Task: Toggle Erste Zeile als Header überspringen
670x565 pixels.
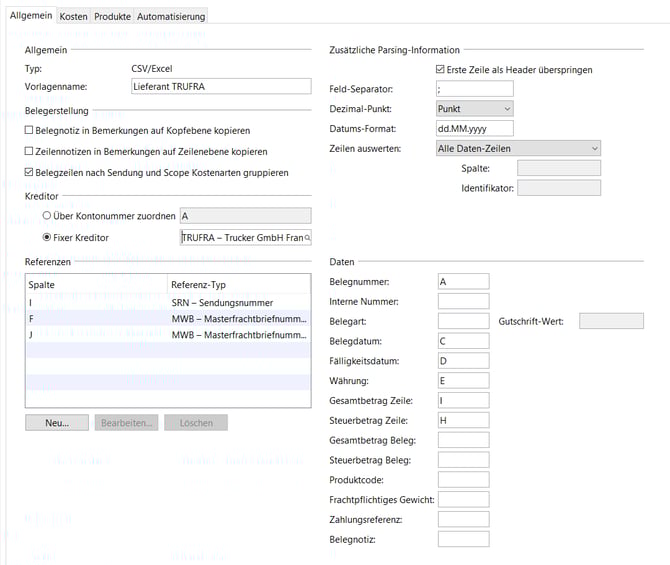Action: (440, 70)
